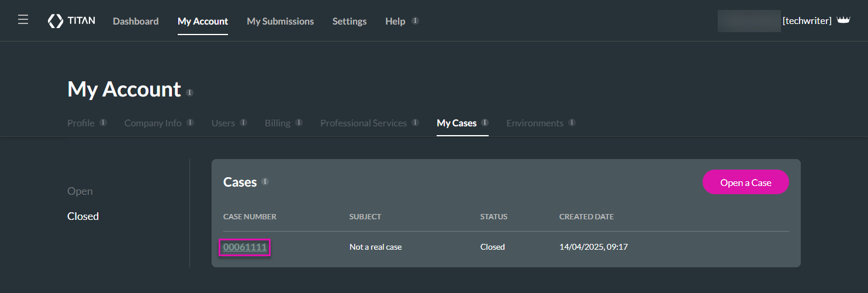
Task: Click the info icon next to Cases title
Action: (265, 182)
